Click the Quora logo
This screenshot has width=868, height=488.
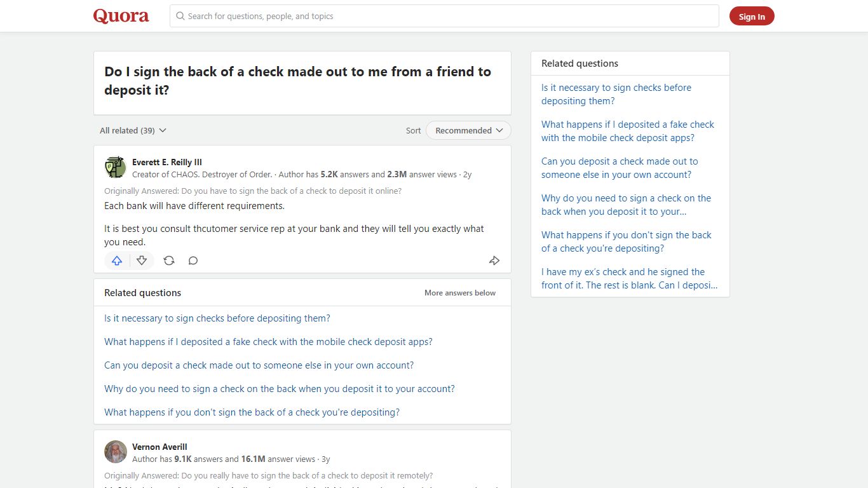[121, 16]
